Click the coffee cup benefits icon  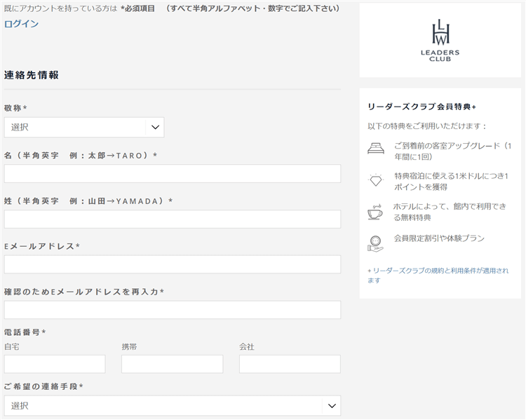point(376,212)
